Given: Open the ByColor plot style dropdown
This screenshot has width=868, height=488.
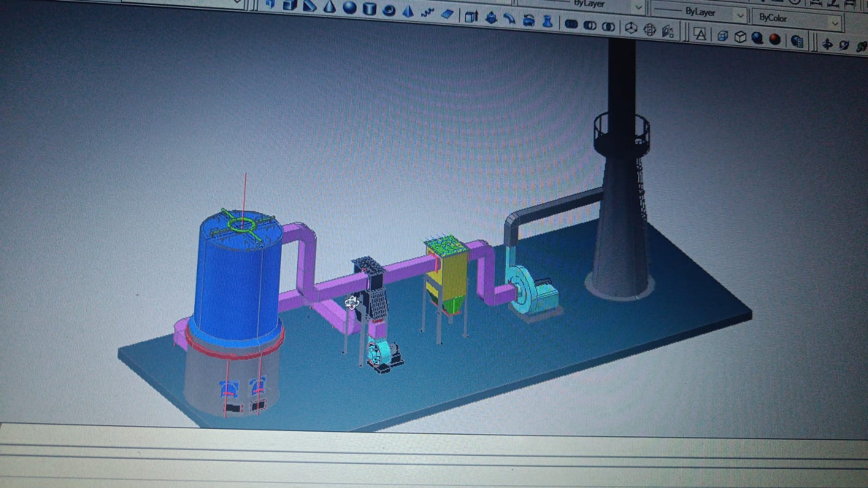Looking at the screenshot, I should tap(797, 20).
